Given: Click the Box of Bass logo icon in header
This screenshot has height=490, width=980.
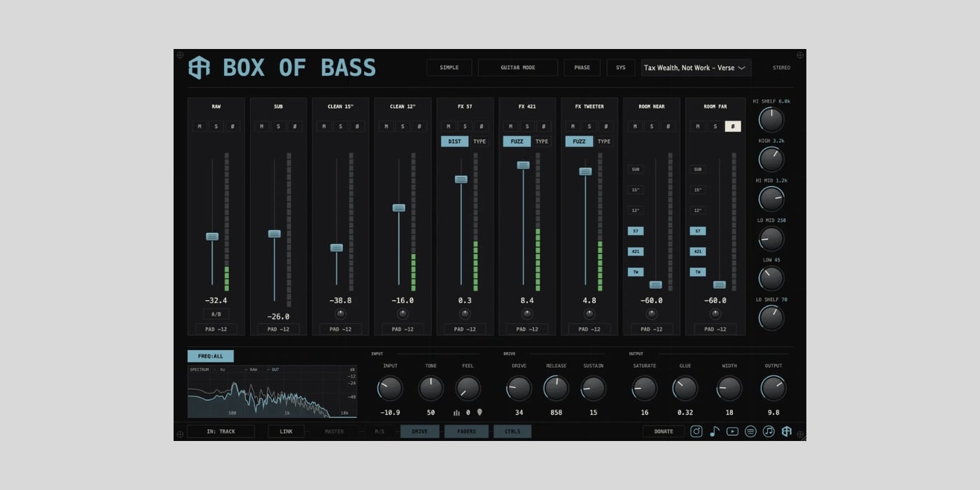Looking at the screenshot, I should coord(199,68).
